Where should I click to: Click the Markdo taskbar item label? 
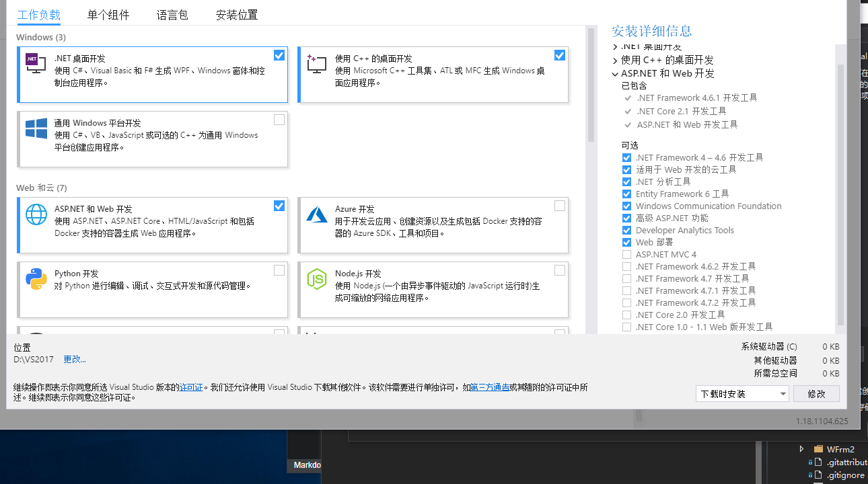(x=307, y=465)
